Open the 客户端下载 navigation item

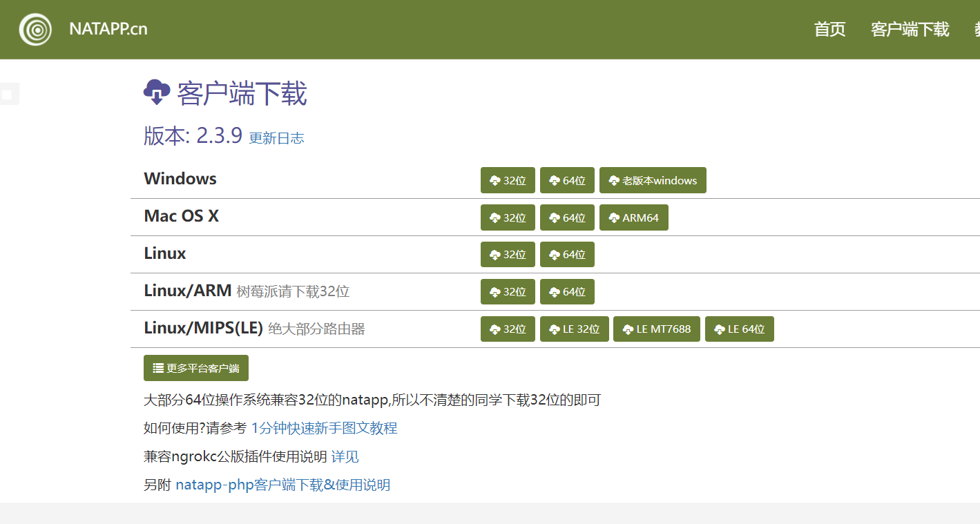[x=910, y=30]
